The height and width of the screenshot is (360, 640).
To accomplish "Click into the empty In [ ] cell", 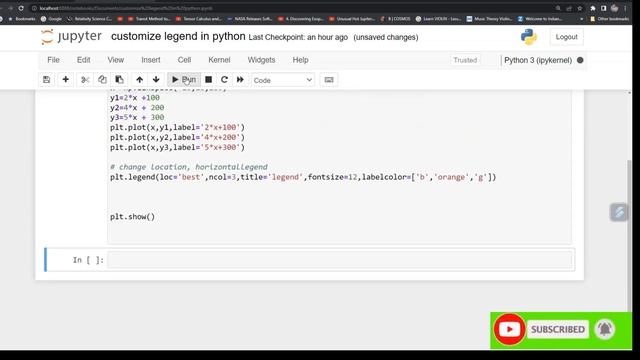I will tap(340, 260).
